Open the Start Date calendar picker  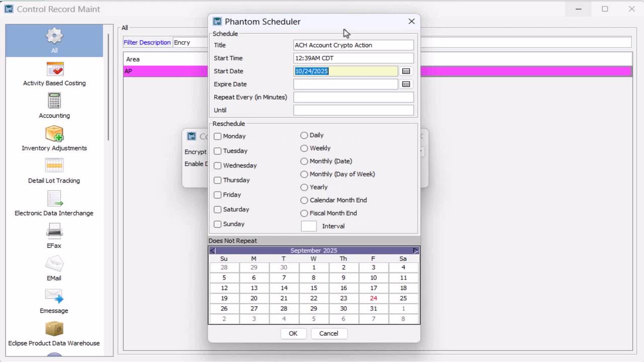pos(406,71)
